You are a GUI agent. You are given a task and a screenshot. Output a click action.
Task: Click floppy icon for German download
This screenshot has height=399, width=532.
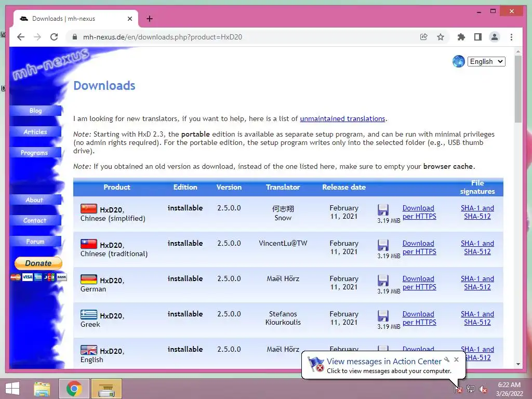383,281
